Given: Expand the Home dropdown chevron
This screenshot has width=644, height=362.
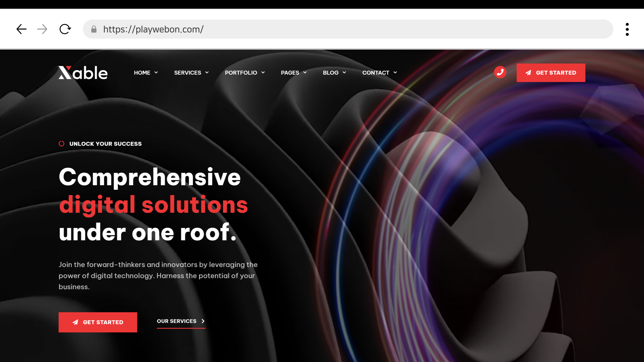Looking at the screenshot, I should [x=156, y=72].
